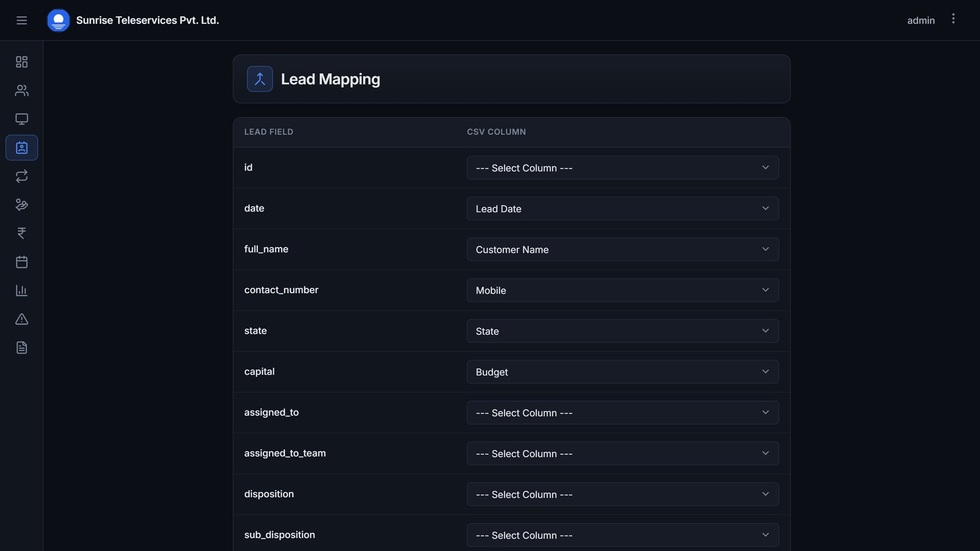The image size is (980, 551).
Task: Open the admin user label
Action: coord(921,20)
